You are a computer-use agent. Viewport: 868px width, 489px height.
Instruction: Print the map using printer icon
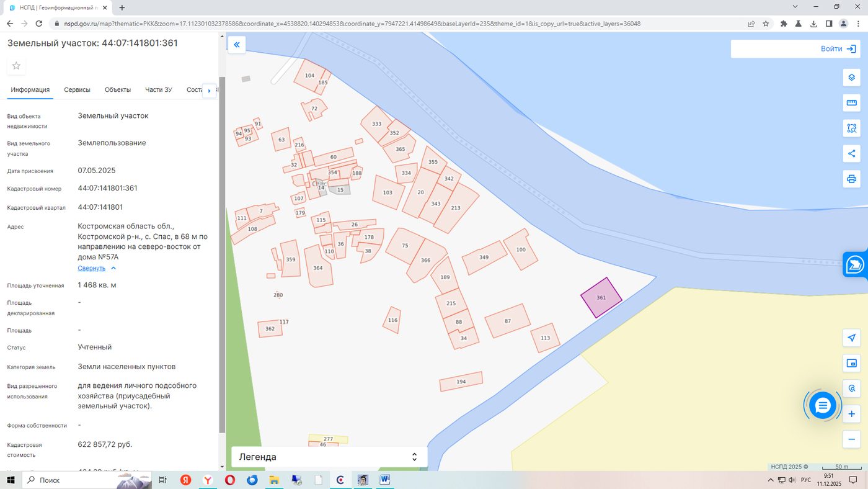pyautogui.click(x=852, y=179)
